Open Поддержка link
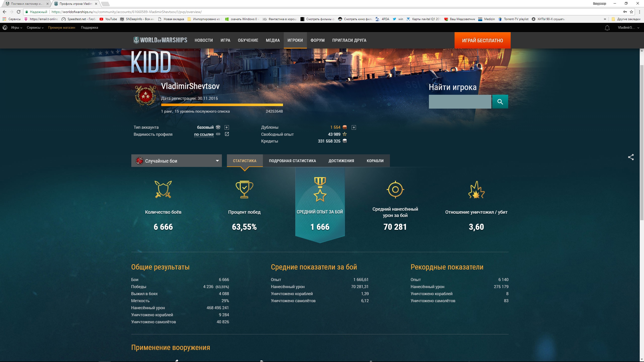The image size is (644, 362). point(89,28)
